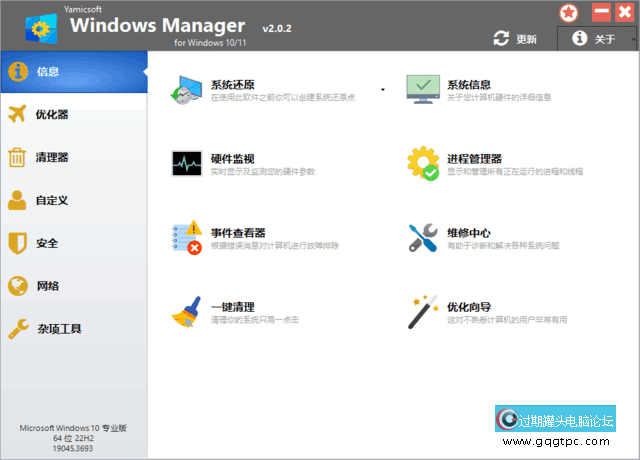This screenshot has height=460, width=640.
Task: Switch to the Optimizer (优化器) tab
Action: (x=73, y=115)
